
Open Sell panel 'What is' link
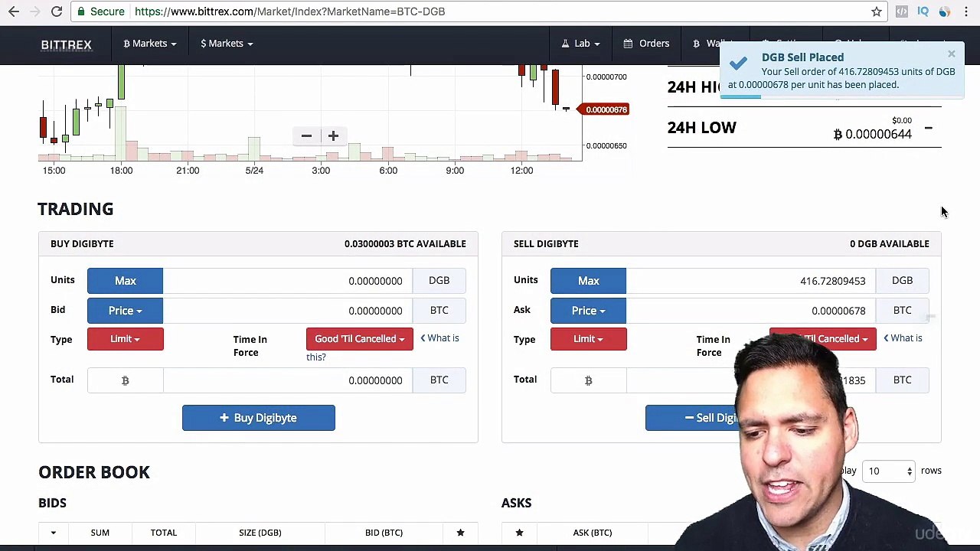pos(903,338)
